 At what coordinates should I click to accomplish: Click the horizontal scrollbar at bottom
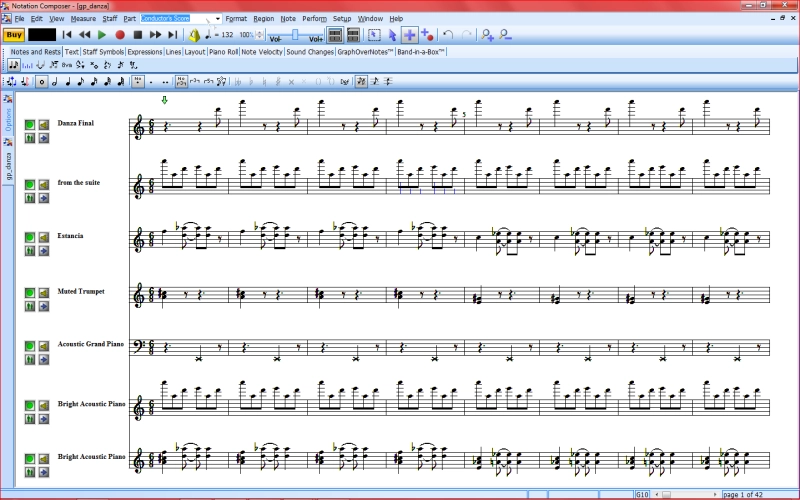pos(685,494)
